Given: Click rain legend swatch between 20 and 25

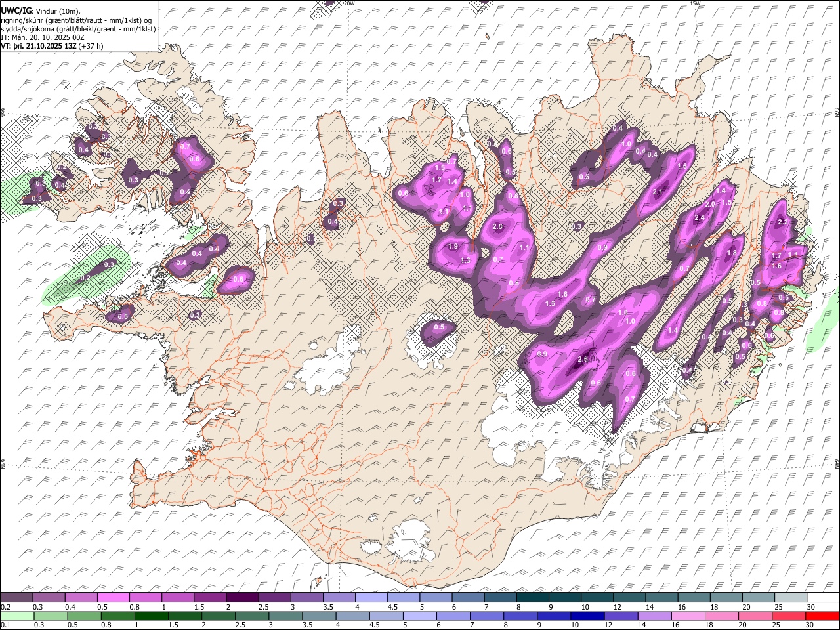Looking at the screenshot, I should [756, 616].
